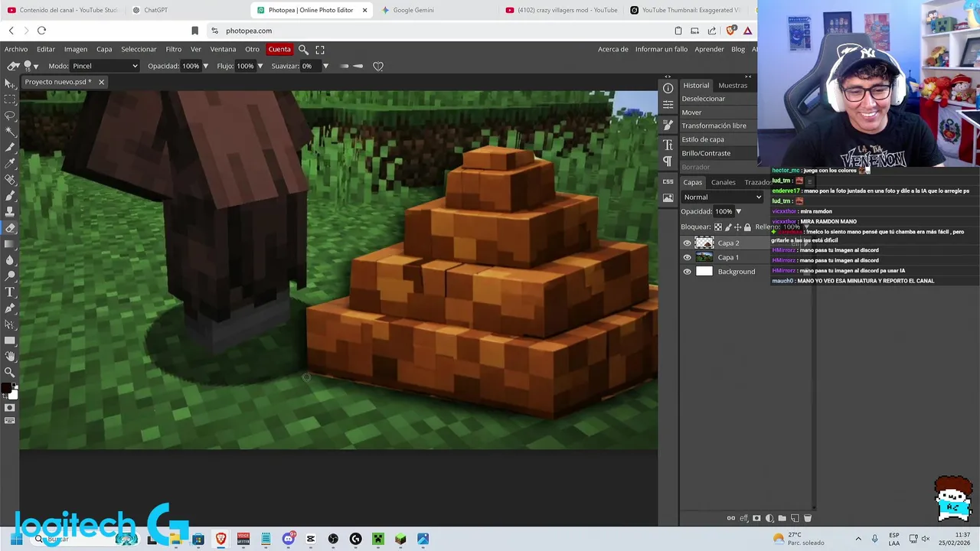Image resolution: width=980 pixels, height=551 pixels.
Task: Select the Eraser tool
Action: click(9, 228)
